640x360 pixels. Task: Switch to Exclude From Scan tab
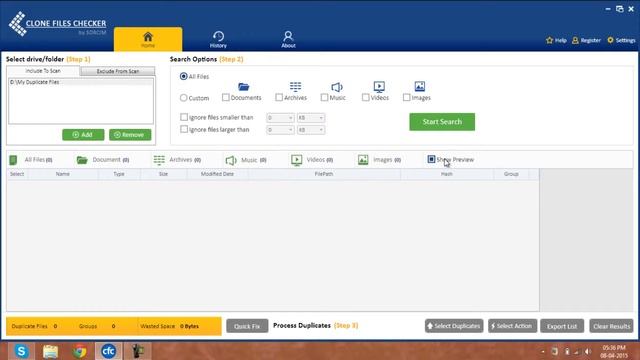[x=118, y=71]
